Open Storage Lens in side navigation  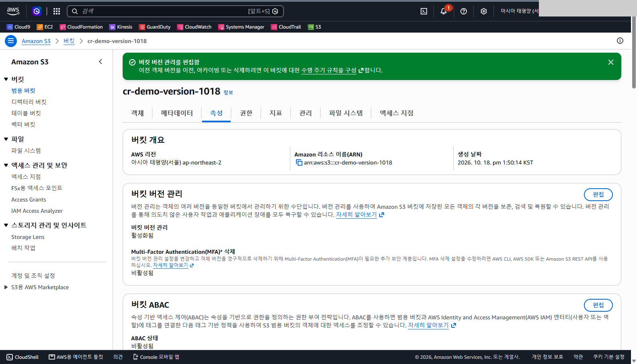point(28,237)
